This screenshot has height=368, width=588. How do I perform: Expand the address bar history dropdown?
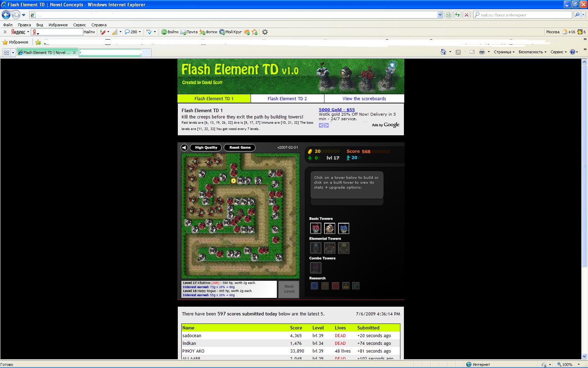point(440,15)
